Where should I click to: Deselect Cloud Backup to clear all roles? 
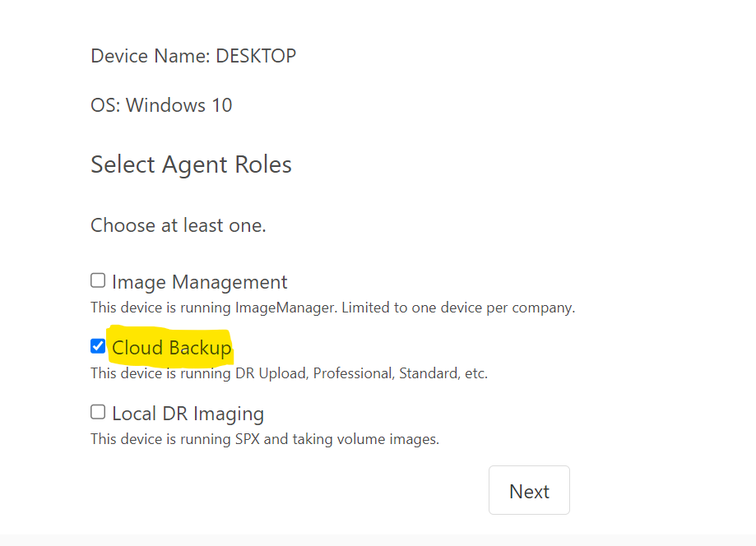point(98,345)
